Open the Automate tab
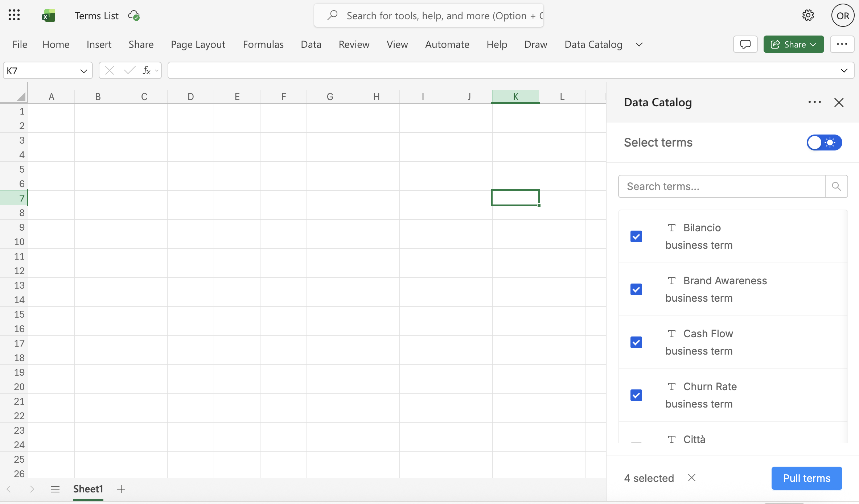 click(447, 44)
